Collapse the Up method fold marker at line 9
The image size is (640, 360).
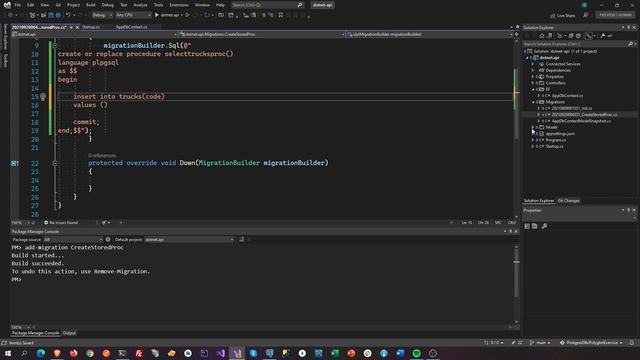[55, 46]
